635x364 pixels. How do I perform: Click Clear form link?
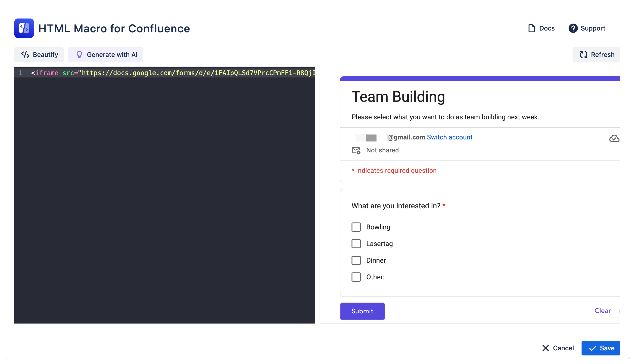[603, 311]
